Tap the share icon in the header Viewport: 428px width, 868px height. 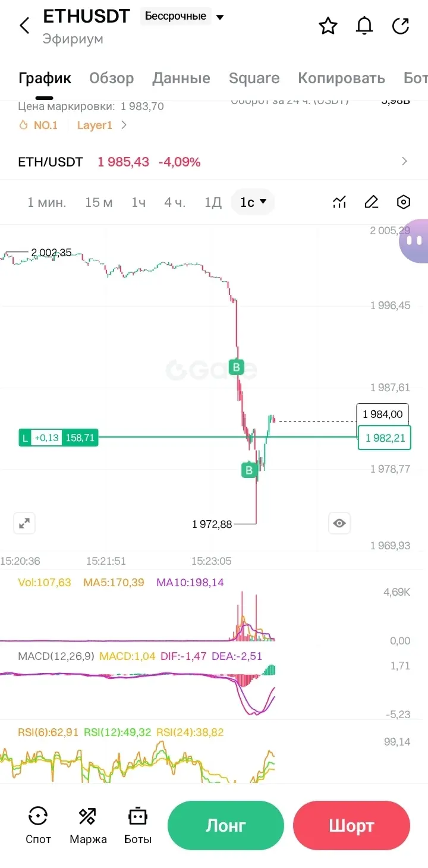[x=401, y=26]
